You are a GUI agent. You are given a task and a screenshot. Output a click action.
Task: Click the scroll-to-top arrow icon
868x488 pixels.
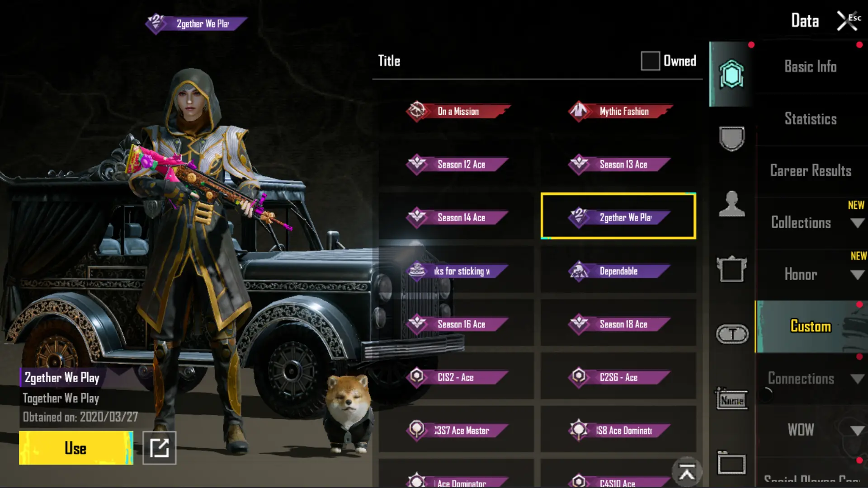coord(687,472)
